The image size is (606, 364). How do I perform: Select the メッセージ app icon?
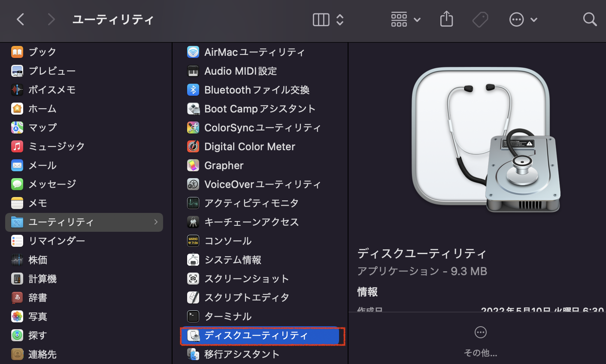(17, 184)
